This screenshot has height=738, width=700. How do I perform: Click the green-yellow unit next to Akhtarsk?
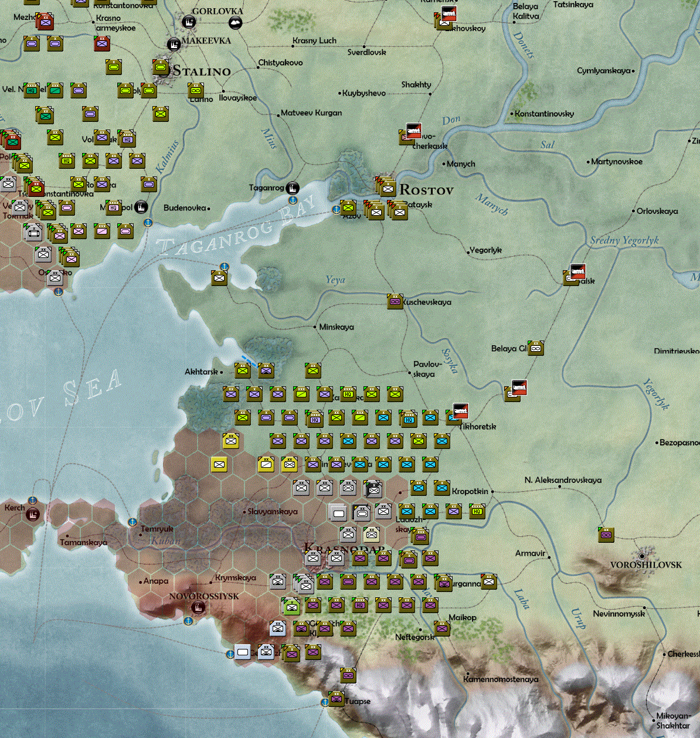pos(243,370)
